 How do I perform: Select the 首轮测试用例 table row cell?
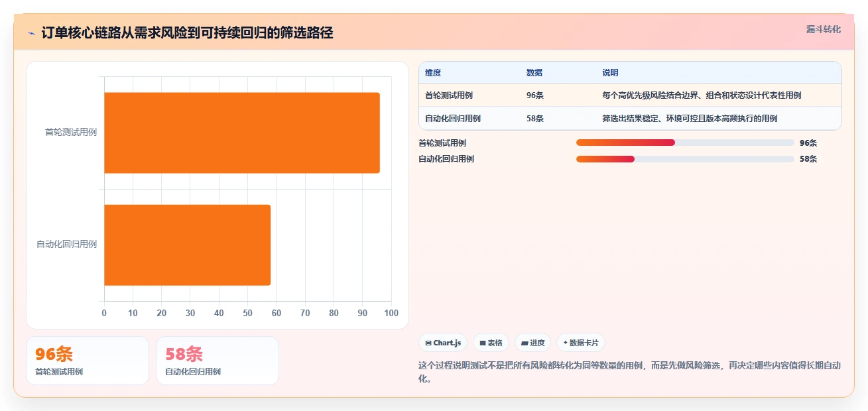click(x=449, y=95)
